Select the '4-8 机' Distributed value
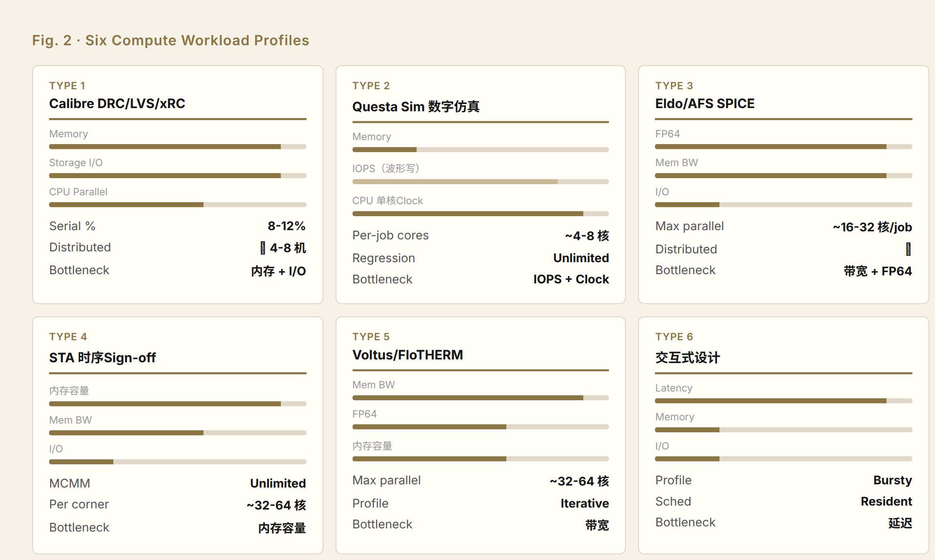 [288, 248]
